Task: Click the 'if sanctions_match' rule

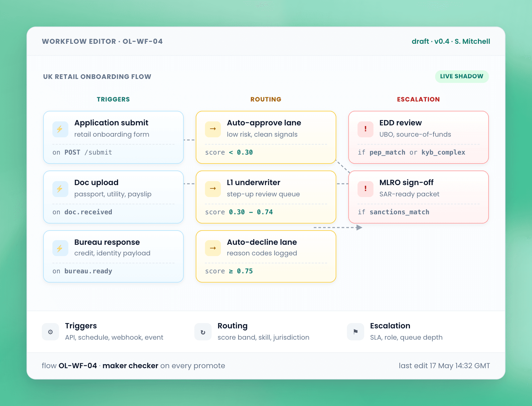Action: tap(393, 212)
